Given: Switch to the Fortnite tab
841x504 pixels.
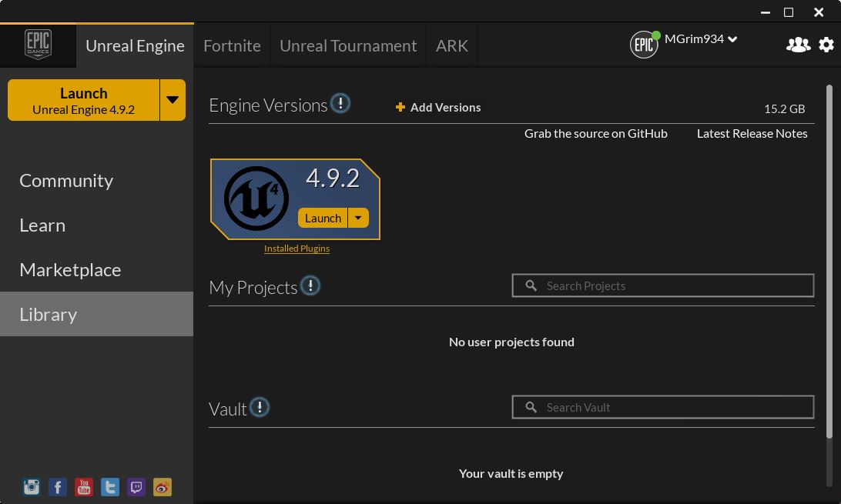Looking at the screenshot, I should tap(232, 45).
